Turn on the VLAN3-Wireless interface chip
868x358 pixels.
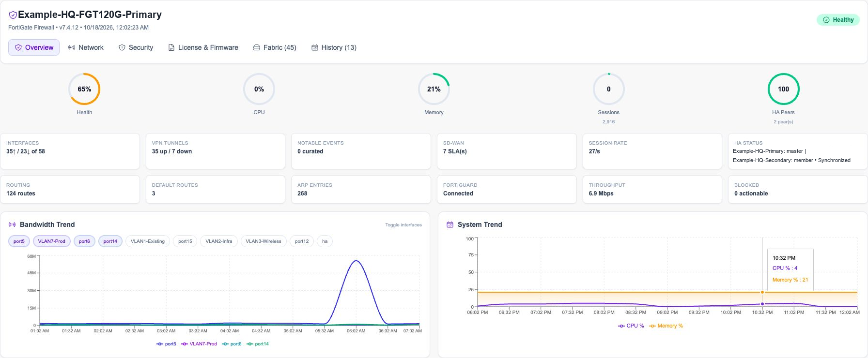(263, 241)
